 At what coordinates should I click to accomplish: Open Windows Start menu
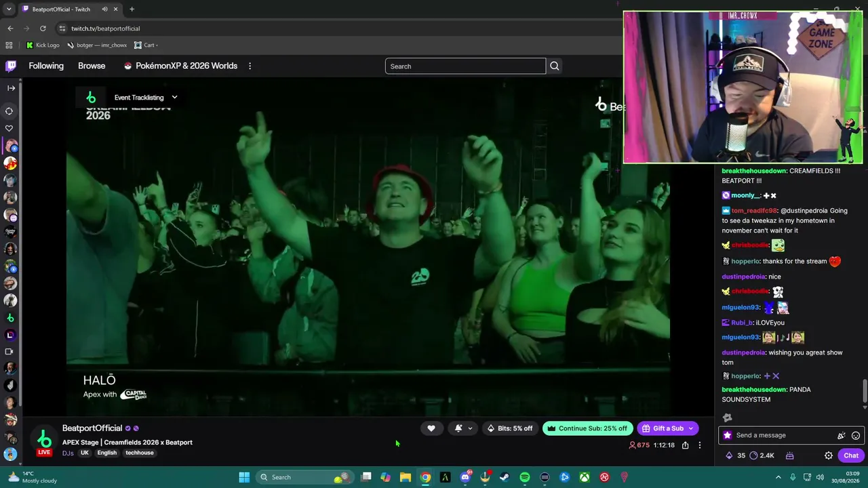(244, 477)
